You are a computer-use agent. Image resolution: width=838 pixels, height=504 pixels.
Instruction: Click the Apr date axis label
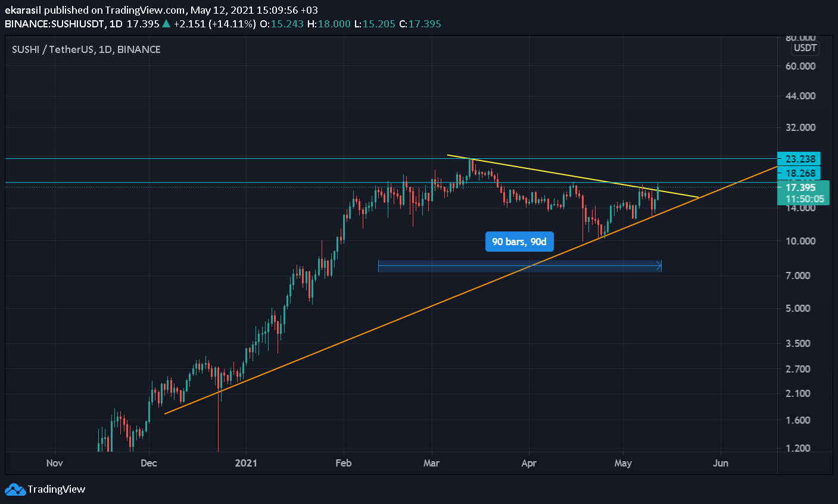(x=529, y=463)
